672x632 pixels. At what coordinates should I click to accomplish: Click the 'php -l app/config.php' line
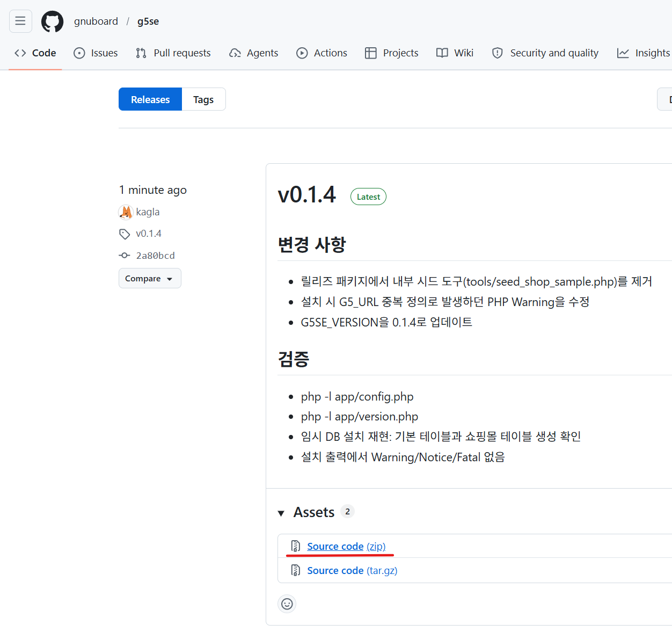(x=357, y=397)
